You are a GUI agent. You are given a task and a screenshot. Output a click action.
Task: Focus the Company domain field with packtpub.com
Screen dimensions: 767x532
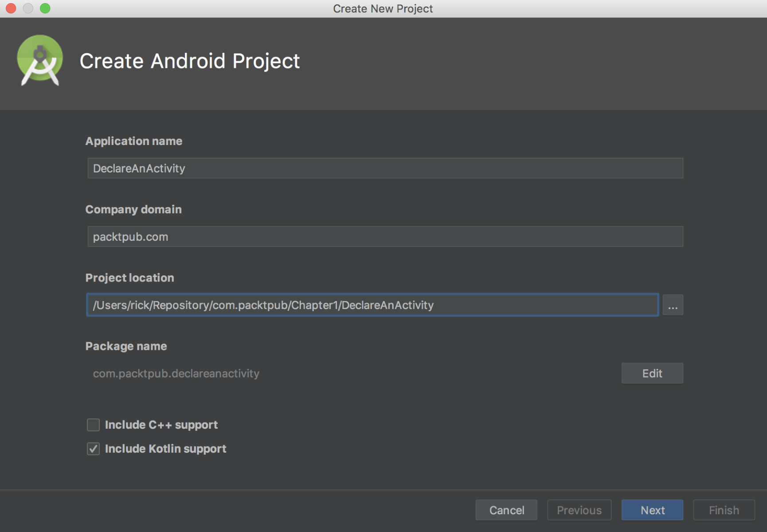point(385,237)
